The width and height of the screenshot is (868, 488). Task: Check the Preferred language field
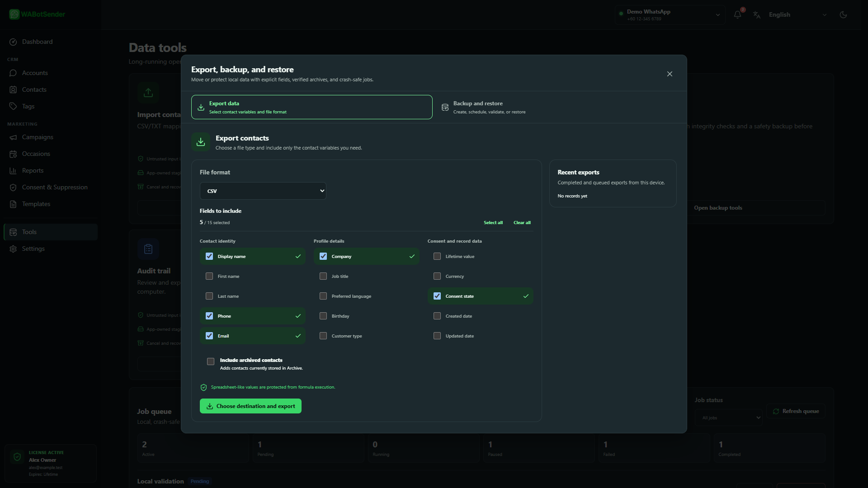pos(323,296)
